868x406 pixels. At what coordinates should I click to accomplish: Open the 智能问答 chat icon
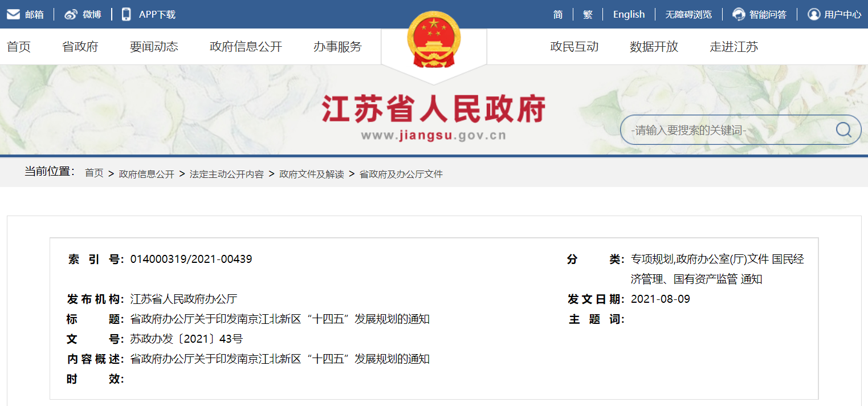click(739, 14)
